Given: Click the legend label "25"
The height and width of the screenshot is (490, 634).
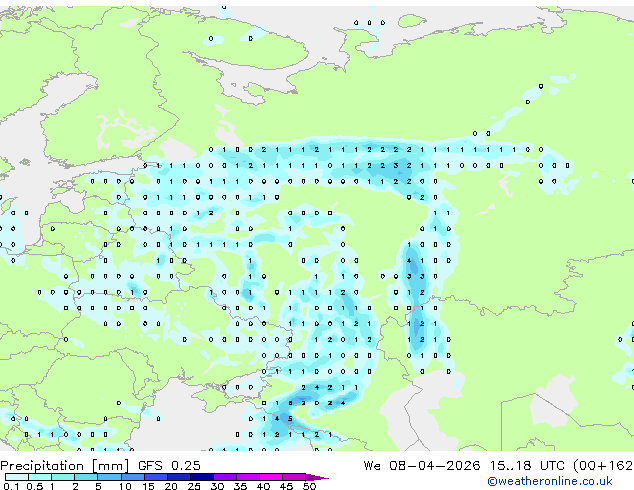Looking at the screenshot, I should pyautogui.click(x=194, y=486).
